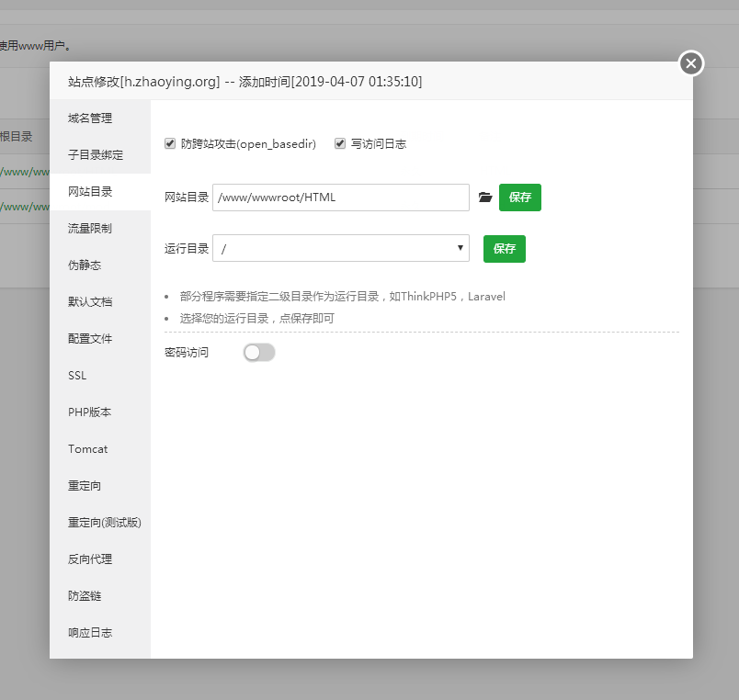
Task: Select the 重定向 tab
Action: (100, 486)
